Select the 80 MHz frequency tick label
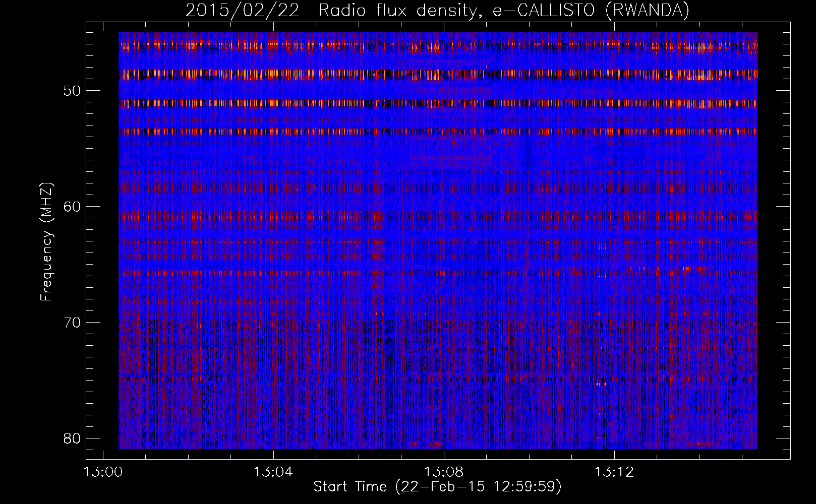 (73, 438)
